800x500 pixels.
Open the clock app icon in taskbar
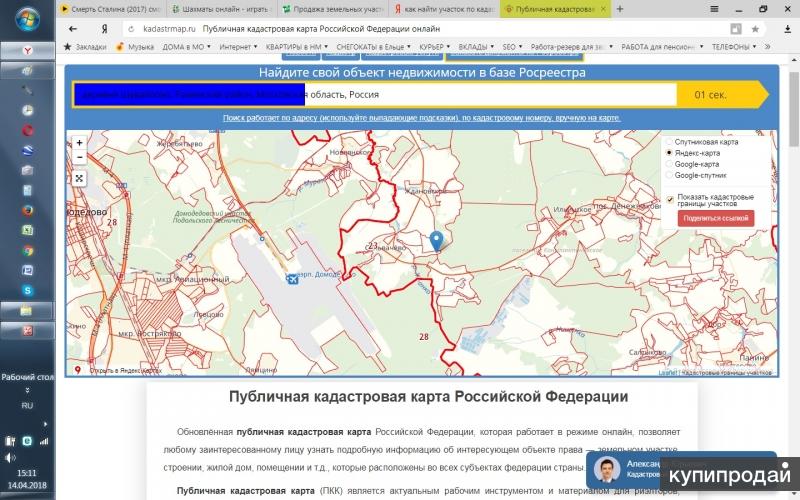point(28,110)
